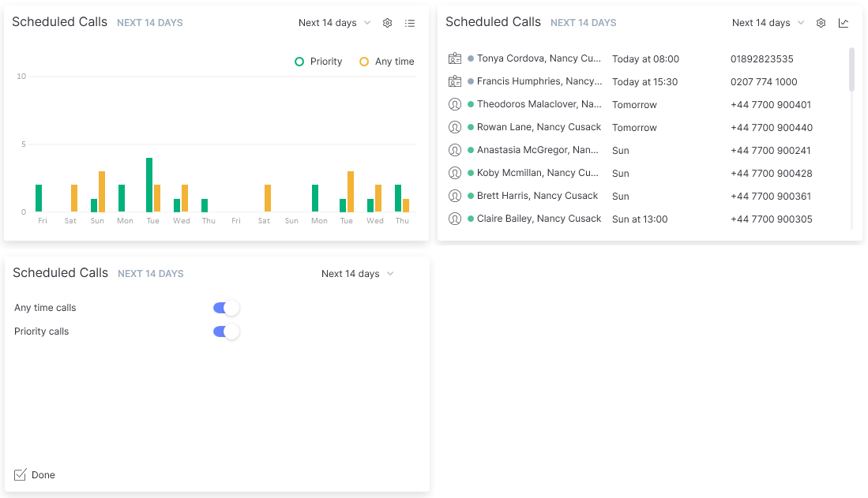Image resolution: width=868 pixels, height=498 pixels.
Task: Click company icon beside Tonya Cordova
Action: point(454,58)
